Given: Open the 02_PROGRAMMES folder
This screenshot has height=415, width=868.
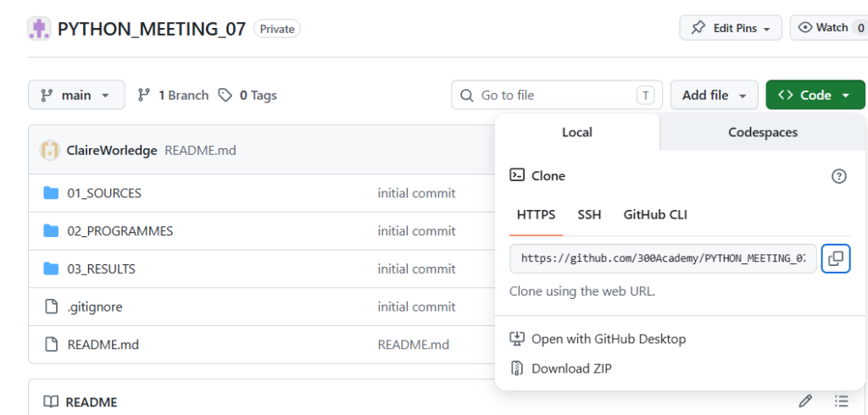Looking at the screenshot, I should tap(120, 230).
